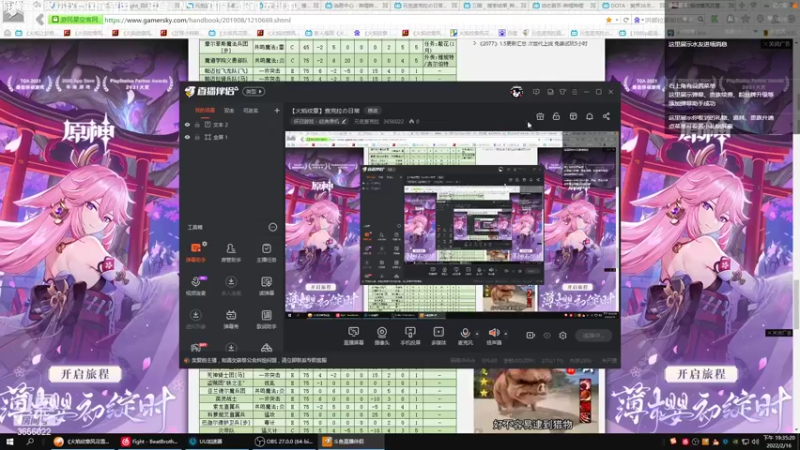Image resolution: width=800 pixels, height=450 pixels.
Task: Mute the 扬声器 speaker
Action: tap(494, 336)
